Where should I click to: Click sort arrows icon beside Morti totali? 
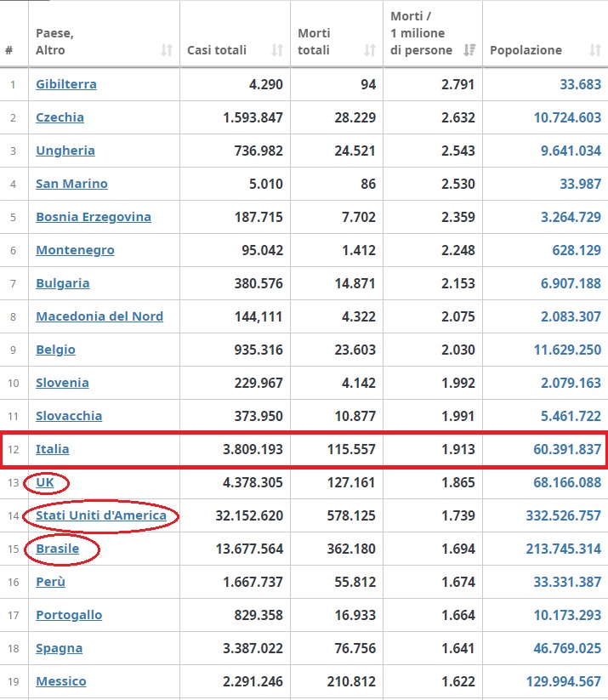[x=369, y=51]
